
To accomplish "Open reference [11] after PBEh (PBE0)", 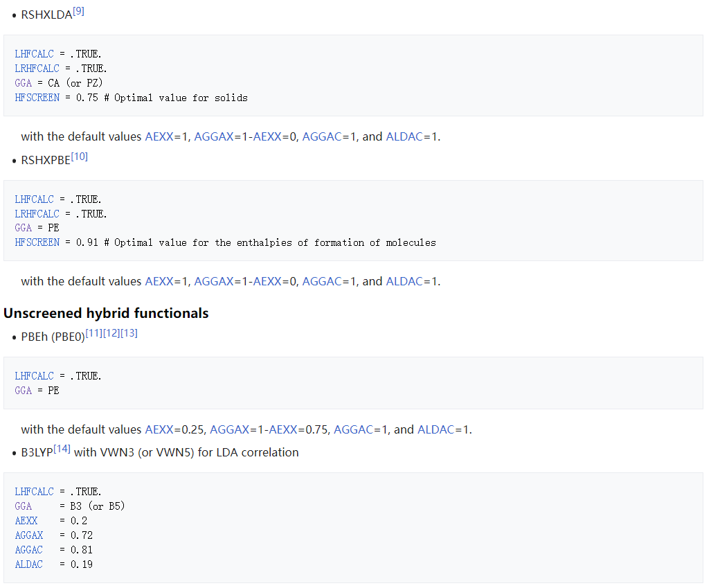I will (94, 333).
